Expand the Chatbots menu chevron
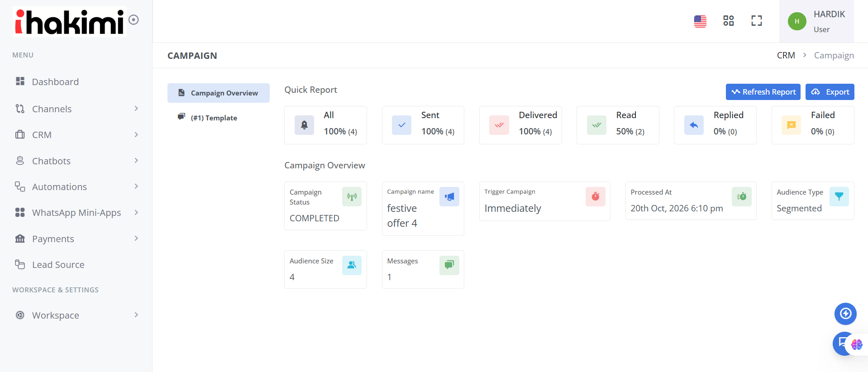Image resolution: width=868 pixels, height=372 pixels. 136,161
